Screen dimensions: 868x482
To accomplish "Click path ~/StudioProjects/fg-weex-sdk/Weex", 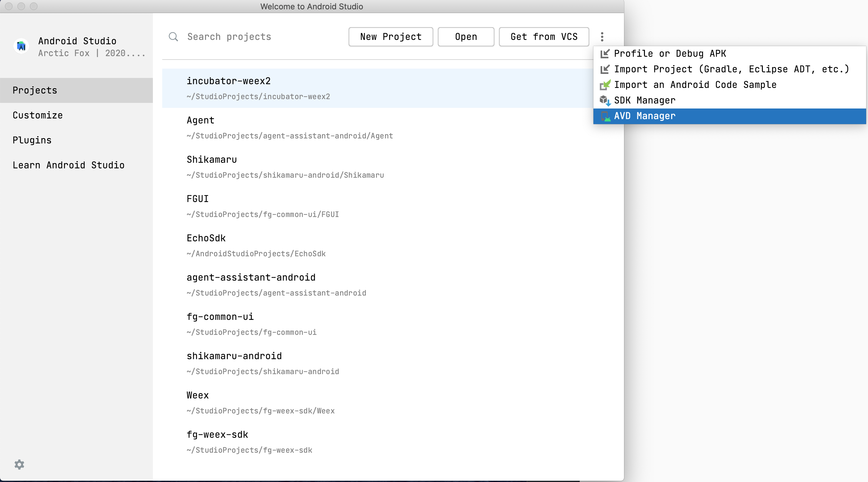I will click(261, 411).
